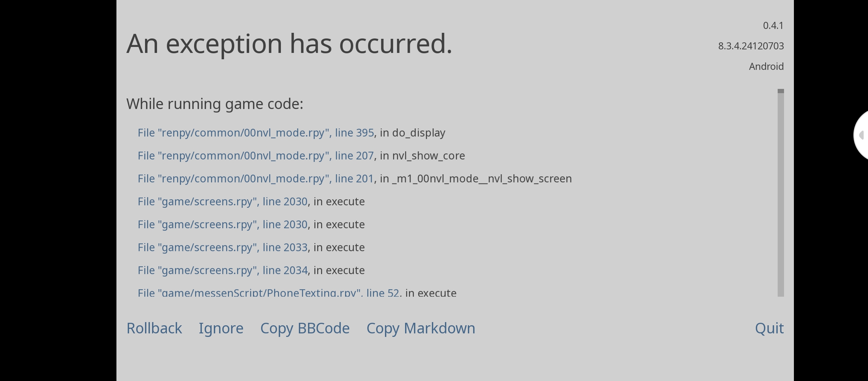868x381 pixels.
Task: Open screens.rpy line 2033 traceback link
Action: click(x=222, y=247)
